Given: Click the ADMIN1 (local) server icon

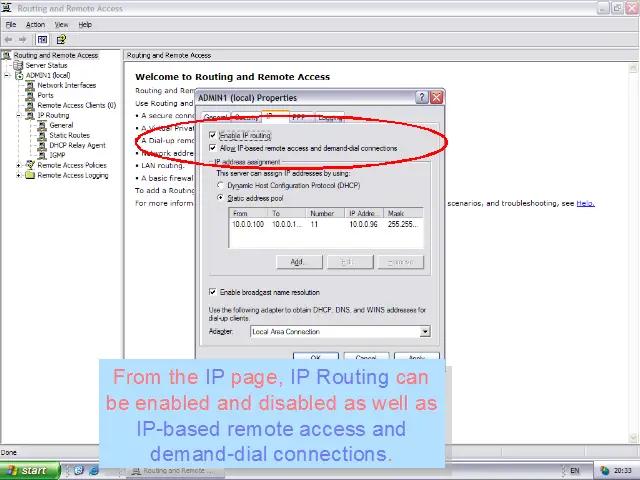Looking at the screenshot, I should (x=19, y=76).
